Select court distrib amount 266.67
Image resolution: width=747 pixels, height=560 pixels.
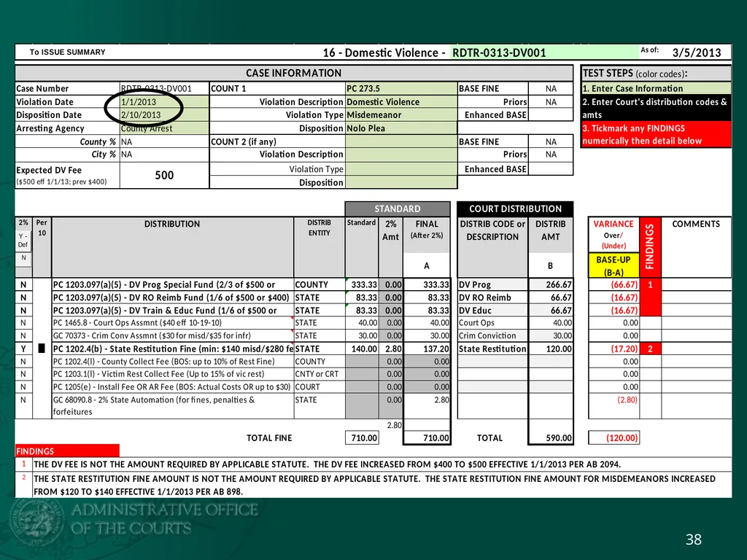[551, 285]
